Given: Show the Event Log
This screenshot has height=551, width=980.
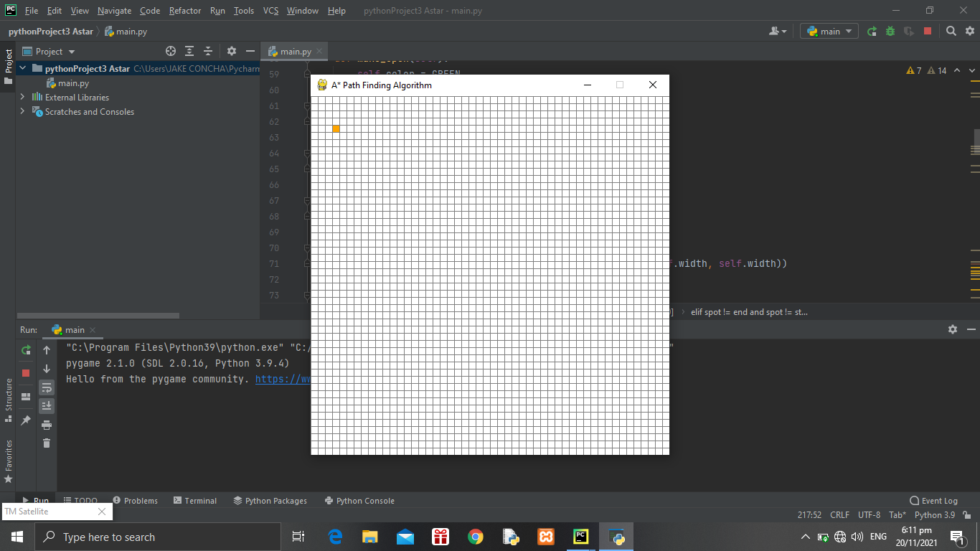Looking at the screenshot, I should click(933, 500).
